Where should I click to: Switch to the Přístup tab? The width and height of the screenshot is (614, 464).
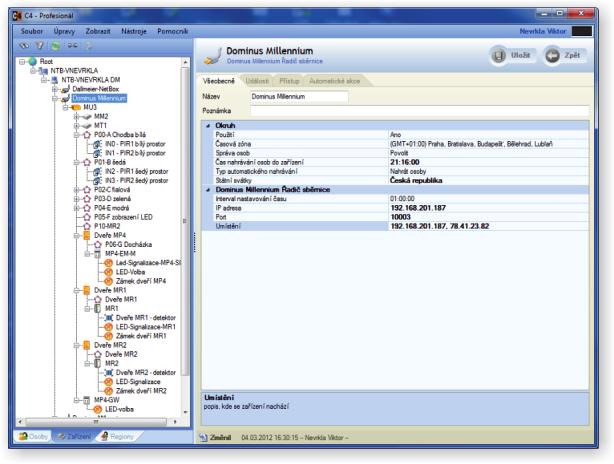289,81
